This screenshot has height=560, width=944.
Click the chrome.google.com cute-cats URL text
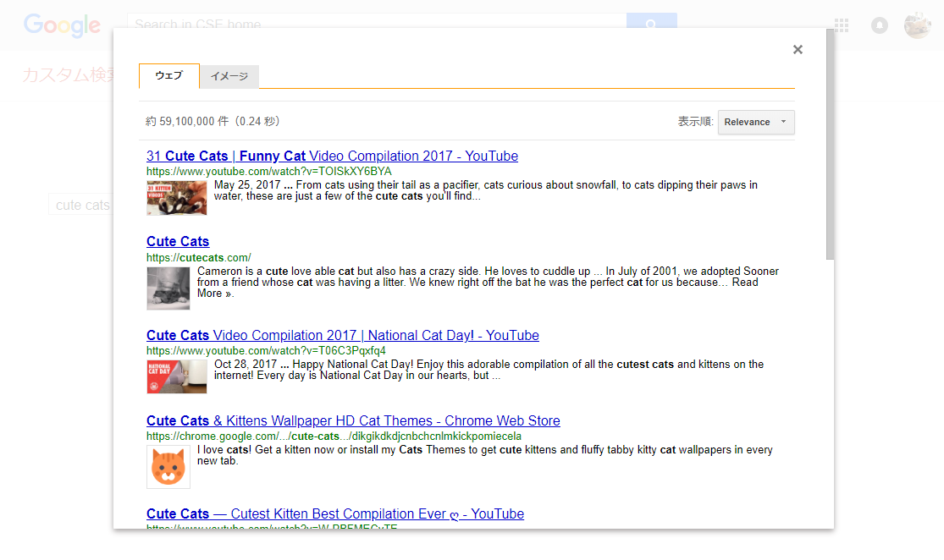[x=334, y=436]
